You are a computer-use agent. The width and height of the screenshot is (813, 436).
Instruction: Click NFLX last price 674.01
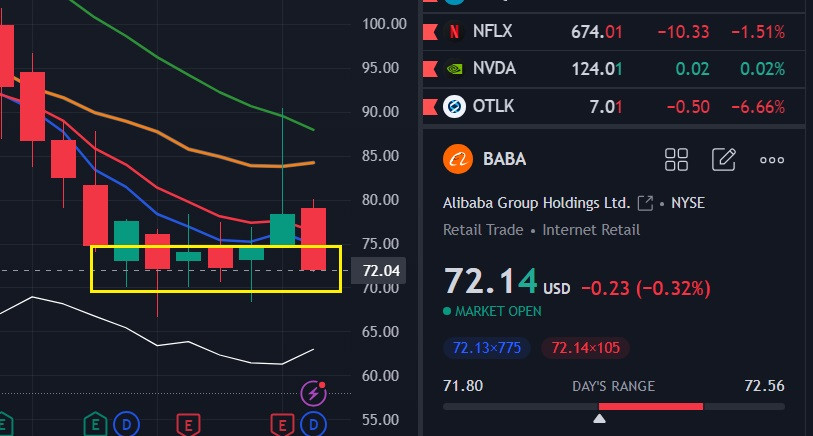(596, 32)
